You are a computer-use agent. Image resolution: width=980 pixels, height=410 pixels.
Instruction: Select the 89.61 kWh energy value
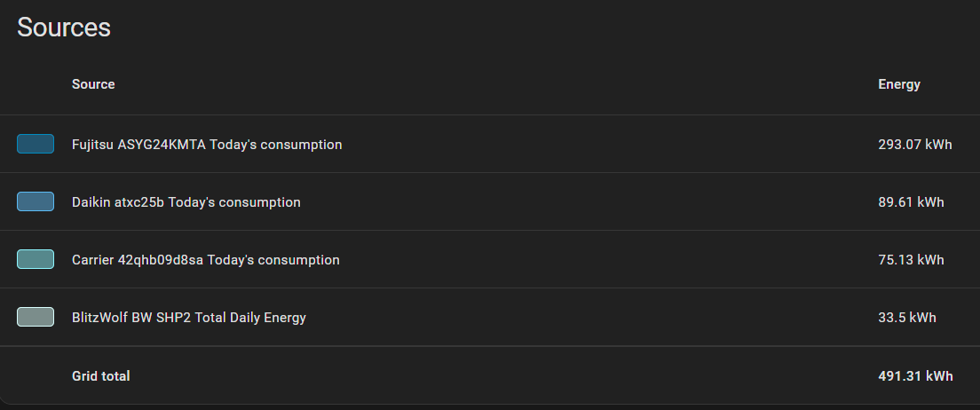[912, 201]
